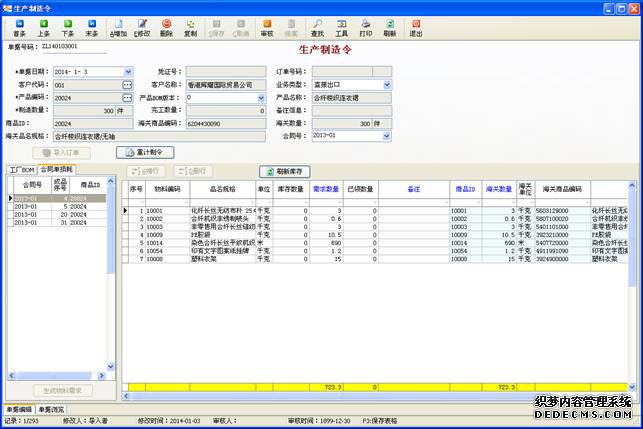643x429 pixels.
Task: Click the 刷新库存 button
Action: coord(286,171)
